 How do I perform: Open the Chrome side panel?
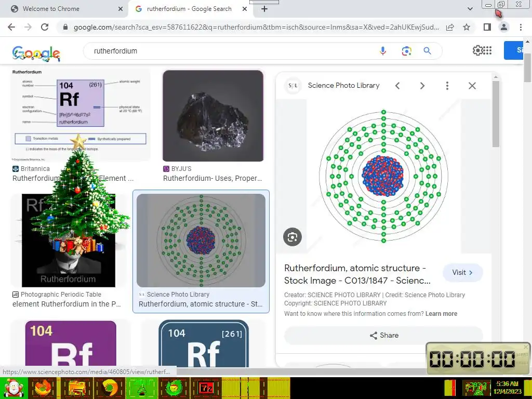pyautogui.click(x=487, y=27)
